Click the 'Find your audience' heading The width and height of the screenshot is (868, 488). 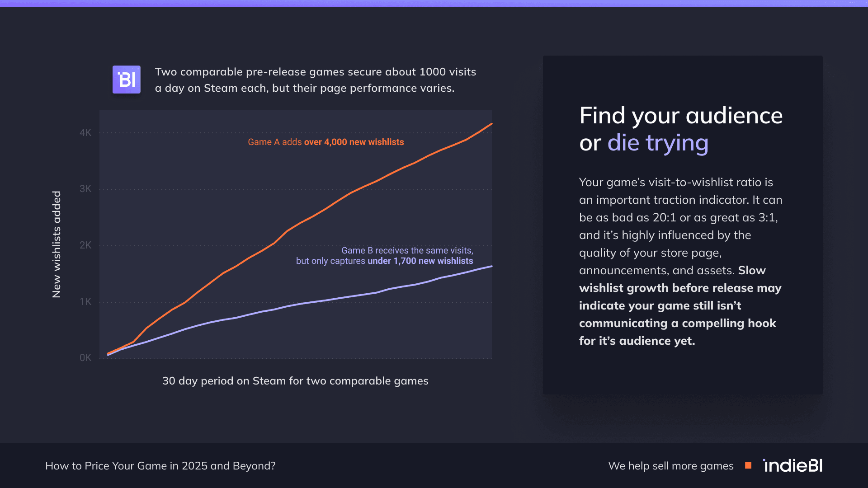point(681,116)
